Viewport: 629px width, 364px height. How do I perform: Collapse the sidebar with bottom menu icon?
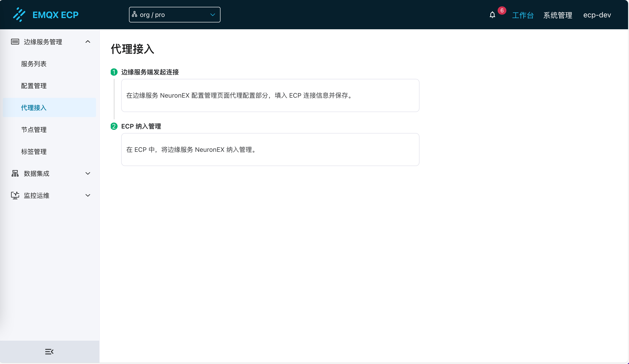(x=49, y=351)
